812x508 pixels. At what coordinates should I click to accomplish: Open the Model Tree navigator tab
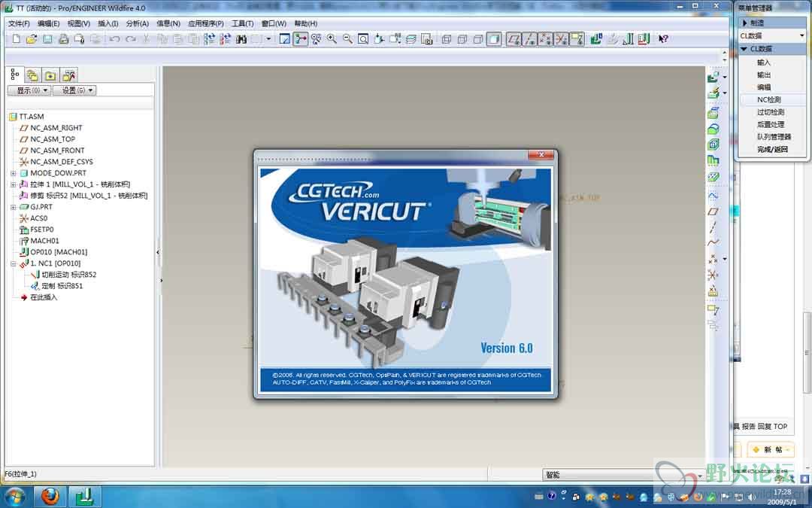[14, 76]
